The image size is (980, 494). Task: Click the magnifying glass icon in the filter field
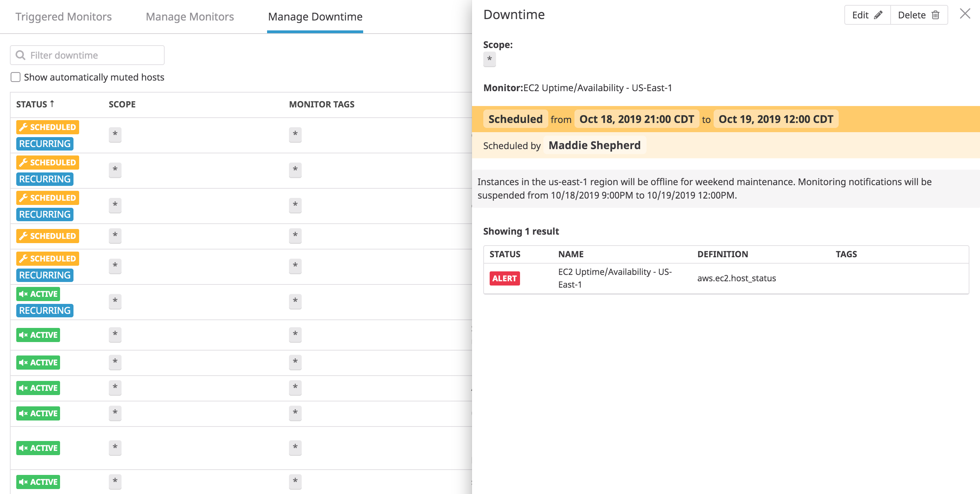(x=21, y=55)
